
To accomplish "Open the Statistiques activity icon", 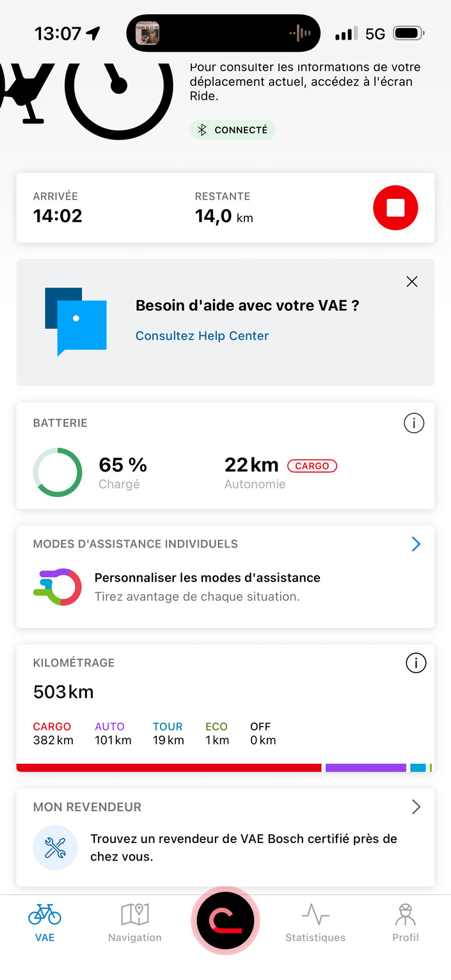I will (315, 916).
